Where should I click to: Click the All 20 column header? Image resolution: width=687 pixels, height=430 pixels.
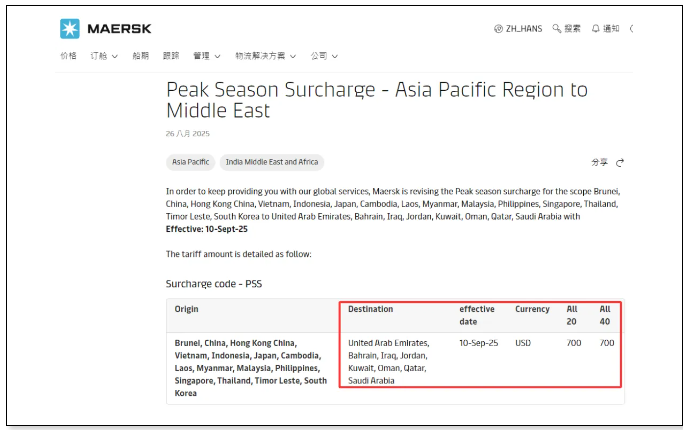pos(572,315)
